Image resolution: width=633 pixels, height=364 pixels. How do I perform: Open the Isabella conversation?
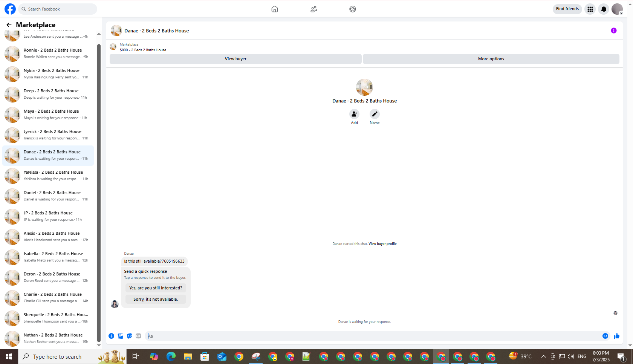click(48, 257)
